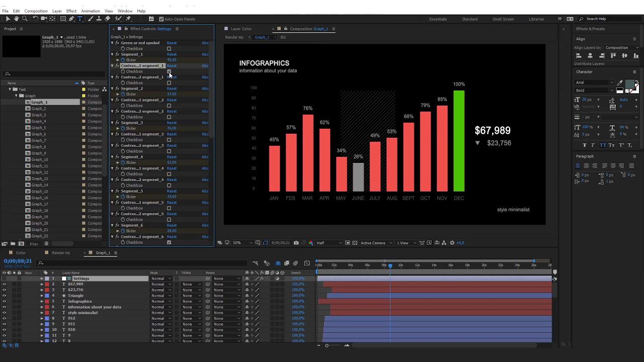Select the Eraser tool
Viewport: 644px width, 362px height.
pyautogui.click(x=107, y=19)
